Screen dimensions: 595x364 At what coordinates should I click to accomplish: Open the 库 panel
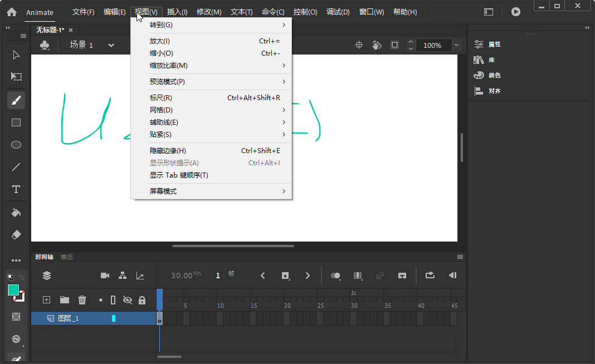tap(496, 60)
